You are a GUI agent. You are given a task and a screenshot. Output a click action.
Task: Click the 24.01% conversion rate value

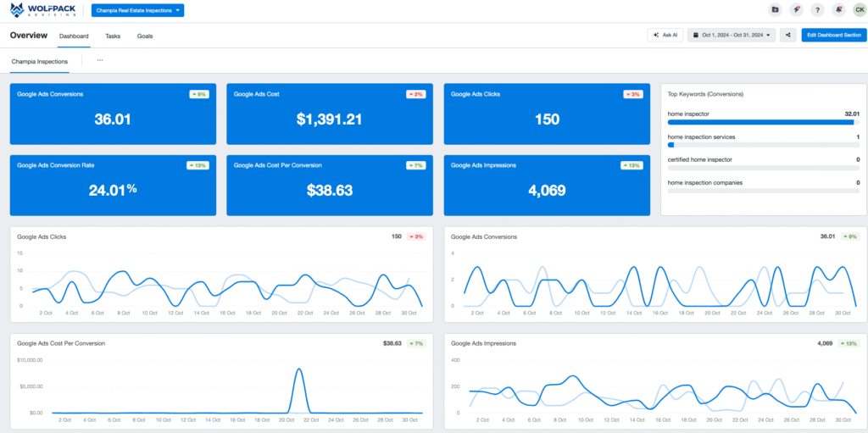pos(113,190)
